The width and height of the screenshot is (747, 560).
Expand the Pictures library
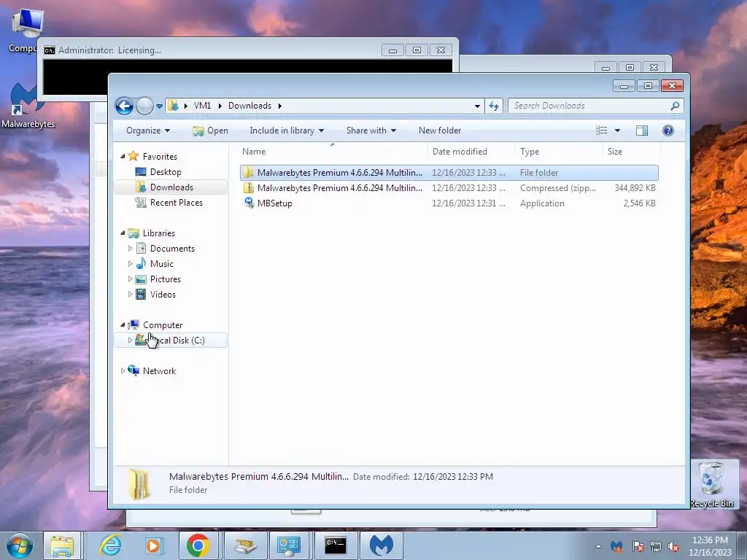(130, 279)
